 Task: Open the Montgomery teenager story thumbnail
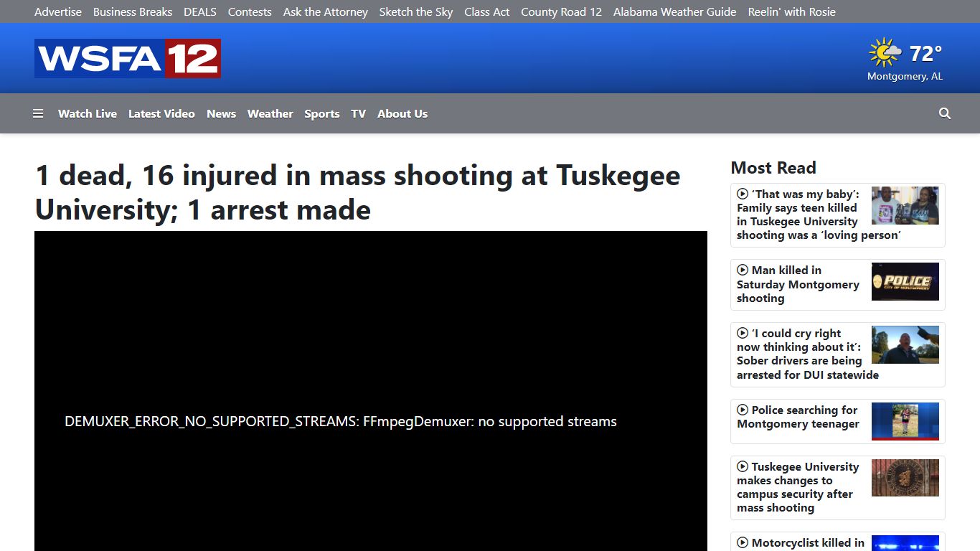(x=905, y=421)
